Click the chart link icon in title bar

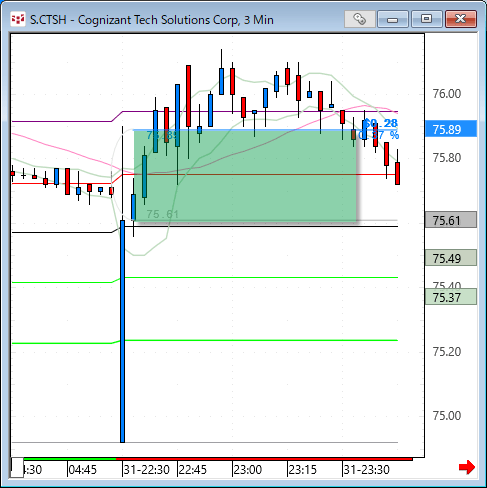tap(360, 19)
